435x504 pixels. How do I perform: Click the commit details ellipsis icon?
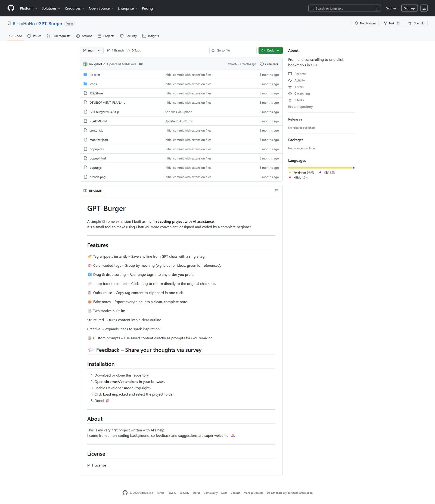point(141,64)
